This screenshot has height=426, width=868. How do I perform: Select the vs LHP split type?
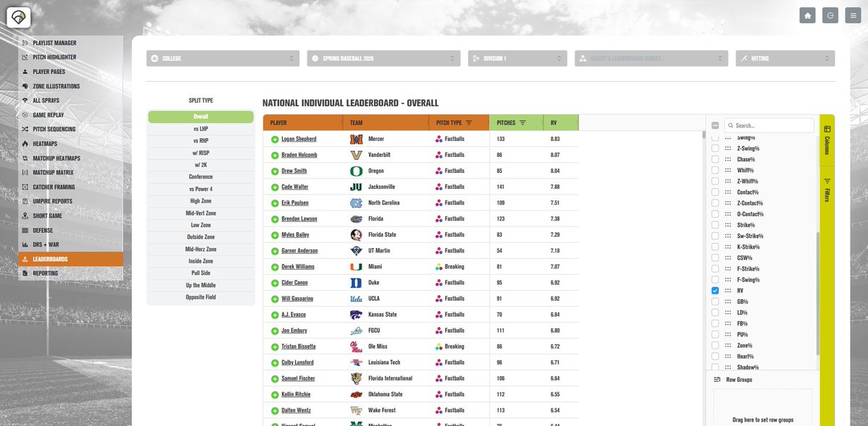201,129
